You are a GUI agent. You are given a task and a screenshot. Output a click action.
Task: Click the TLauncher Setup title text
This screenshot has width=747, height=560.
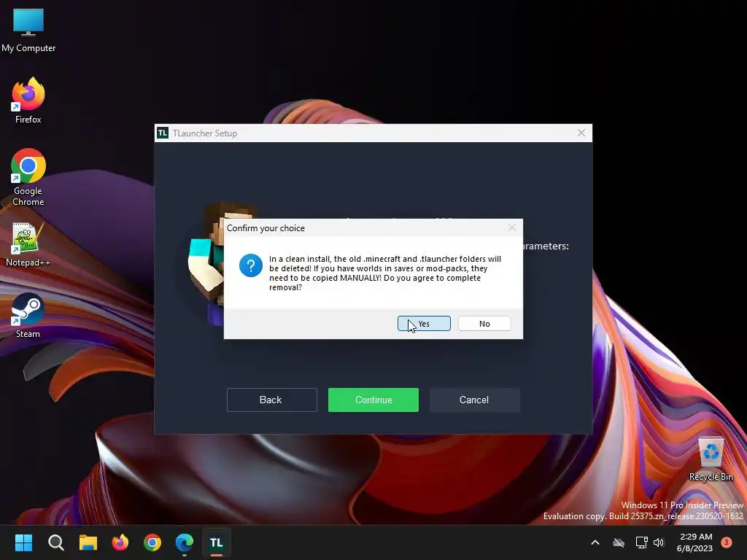[x=205, y=133]
